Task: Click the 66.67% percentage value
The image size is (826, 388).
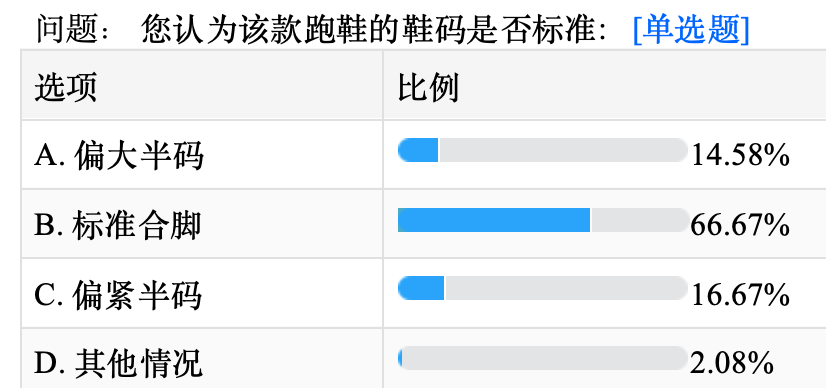Action: 740,226
